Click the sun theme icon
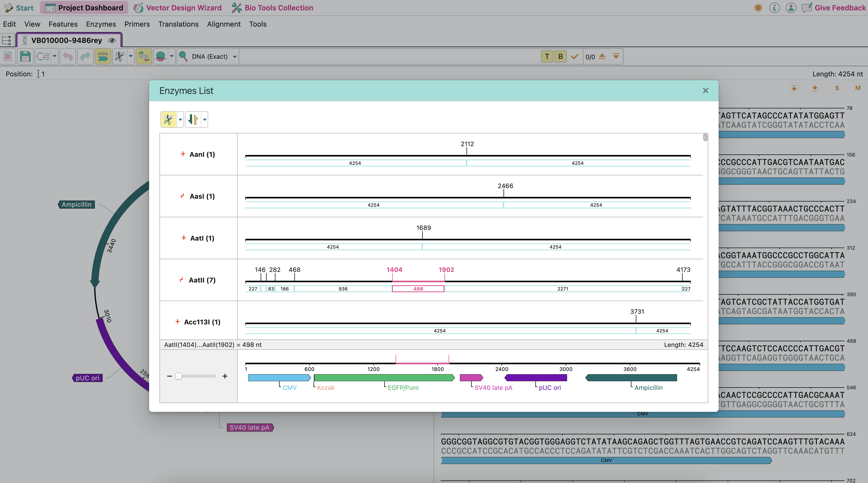 coord(758,8)
